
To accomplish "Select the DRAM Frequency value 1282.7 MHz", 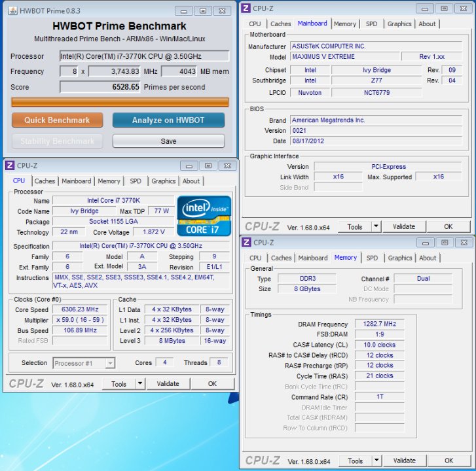I will pyautogui.click(x=380, y=324).
